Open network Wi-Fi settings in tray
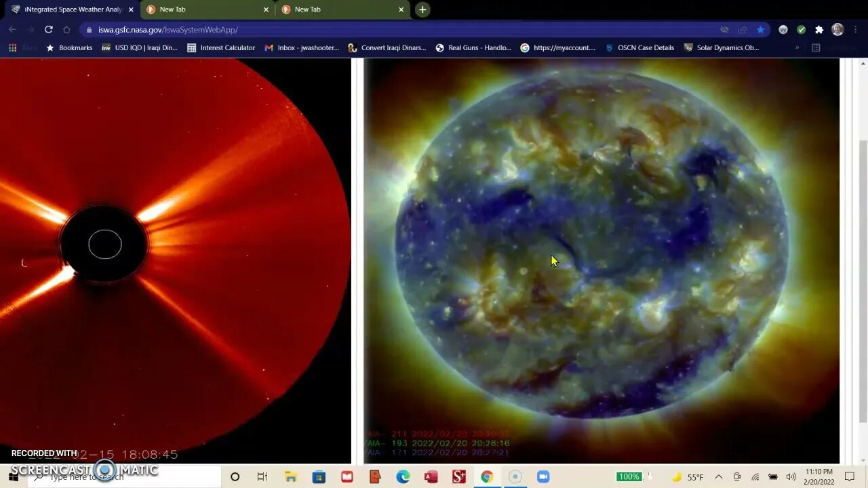The width and height of the screenshot is (868, 488). 755,476
